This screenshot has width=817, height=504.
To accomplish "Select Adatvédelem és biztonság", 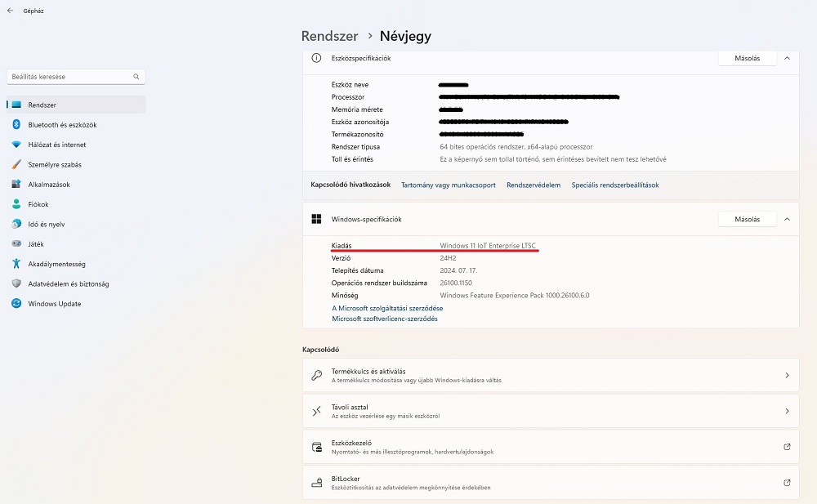I will 76,283.
